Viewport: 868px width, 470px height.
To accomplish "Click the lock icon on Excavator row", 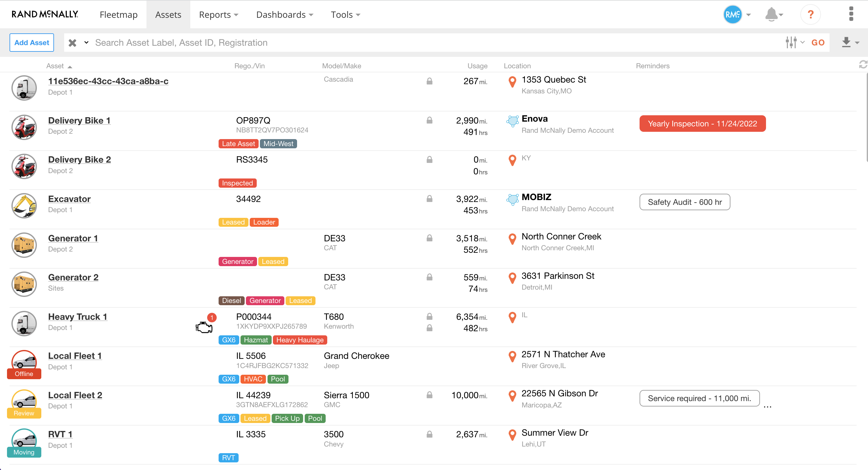I will 429,199.
